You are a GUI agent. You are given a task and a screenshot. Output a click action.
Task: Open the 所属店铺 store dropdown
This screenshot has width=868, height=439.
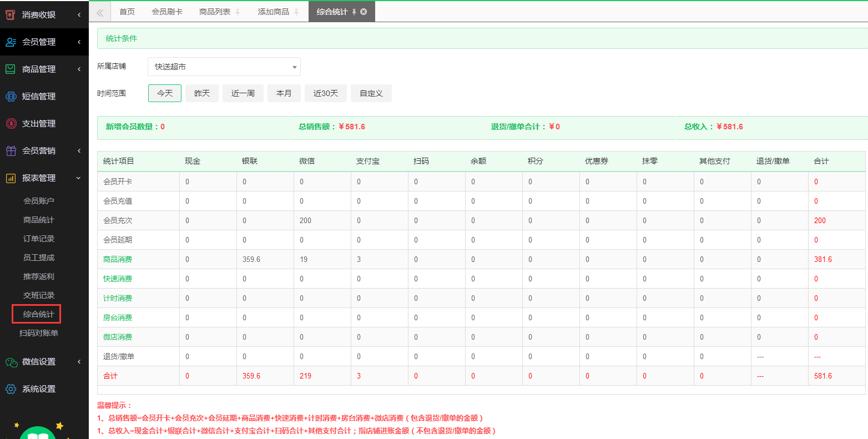point(224,67)
